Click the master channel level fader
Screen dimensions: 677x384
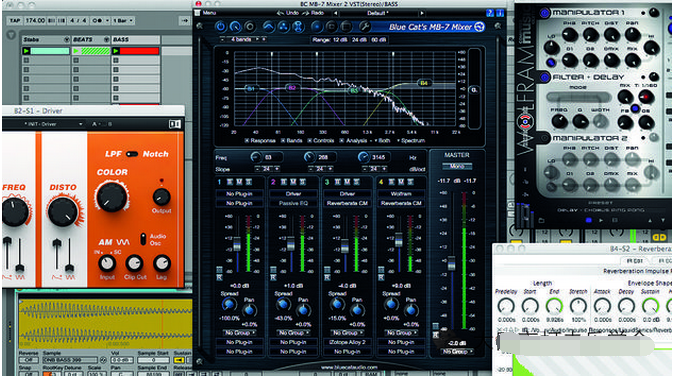pyautogui.click(x=451, y=263)
